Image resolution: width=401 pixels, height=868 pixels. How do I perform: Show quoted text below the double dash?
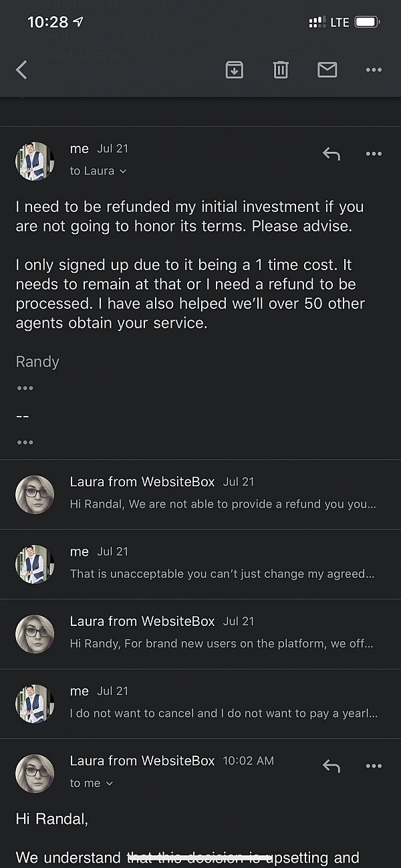25,442
